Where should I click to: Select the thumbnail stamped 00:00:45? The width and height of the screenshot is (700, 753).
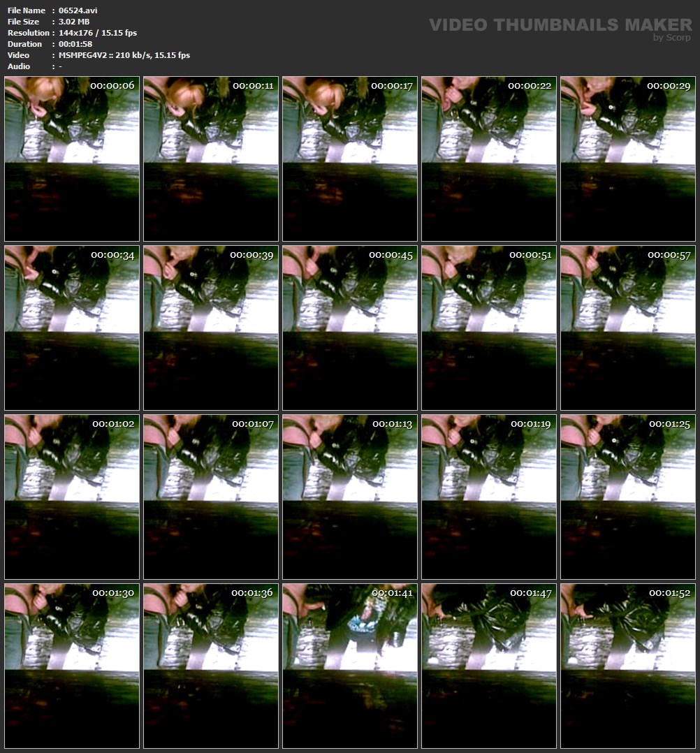coord(350,328)
